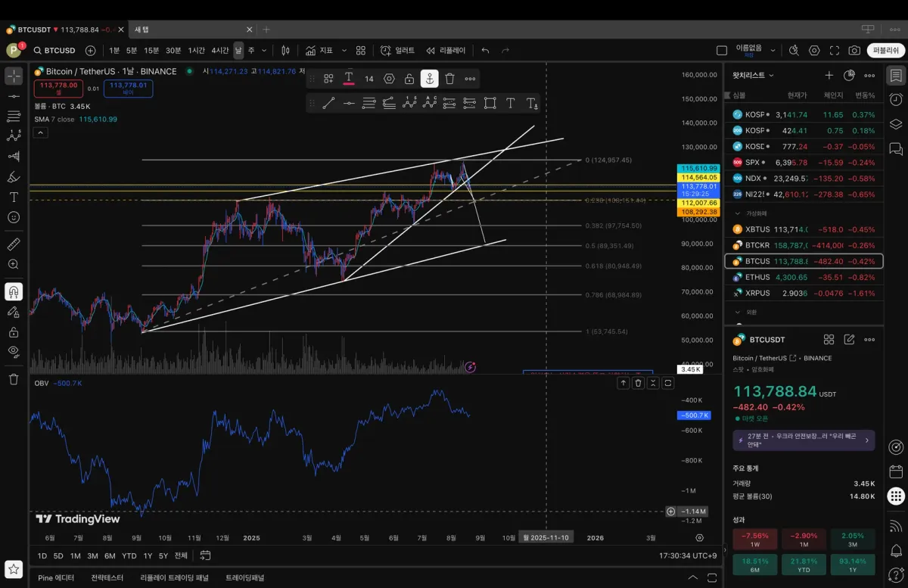Select the 4시간 timeframe
The width and height of the screenshot is (908, 588).
(x=220, y=51)
